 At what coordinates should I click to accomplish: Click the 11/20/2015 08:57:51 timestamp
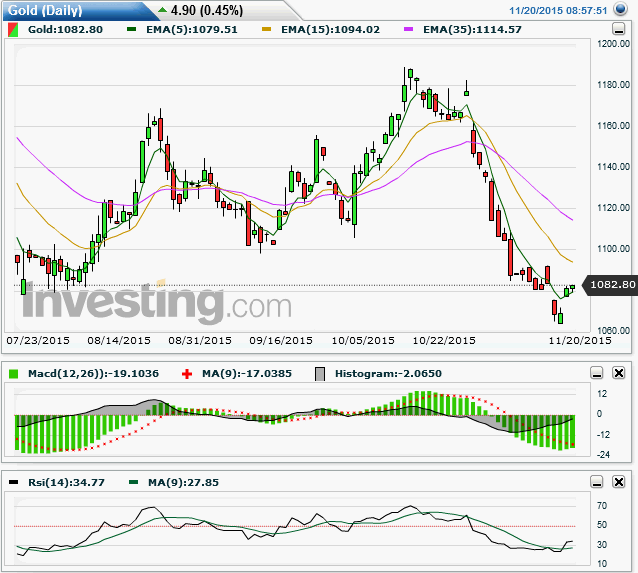(558, 11)
